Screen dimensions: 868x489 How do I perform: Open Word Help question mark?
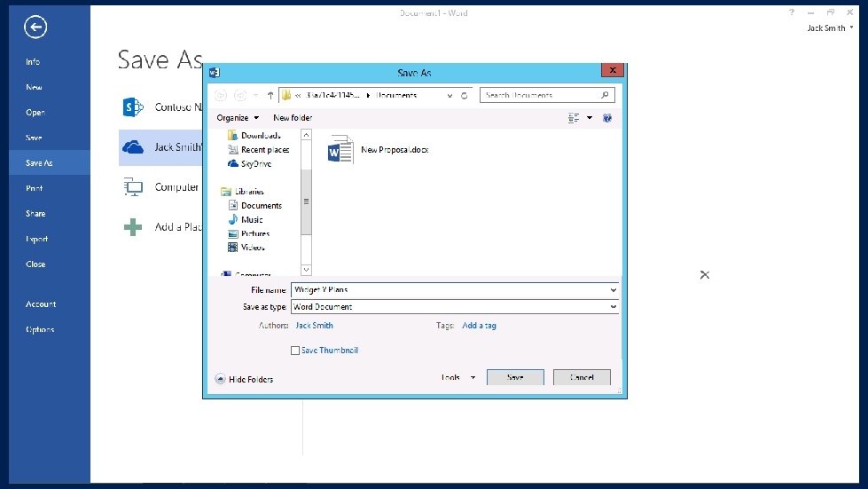(792, 12)
